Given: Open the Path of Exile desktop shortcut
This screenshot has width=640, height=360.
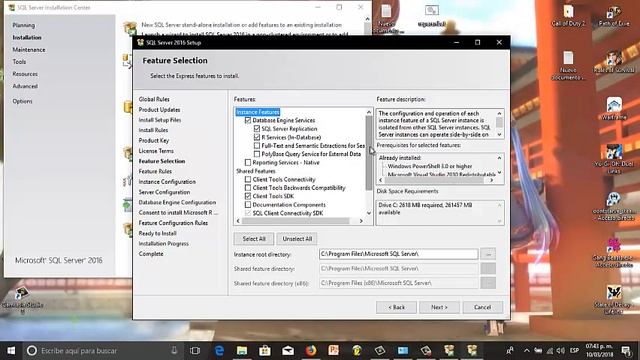Looking at the screenshot, I should [614, 16].
